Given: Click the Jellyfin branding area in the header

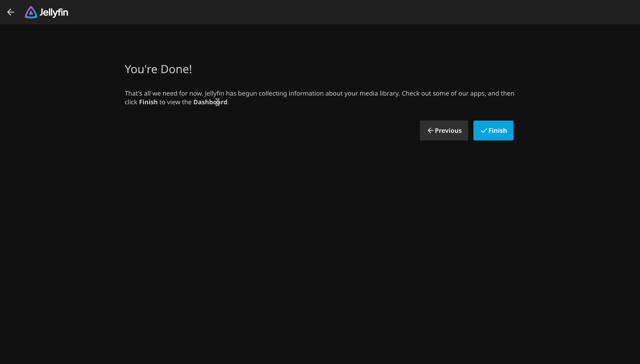Looking at the screenshot, I should (46, 12).
